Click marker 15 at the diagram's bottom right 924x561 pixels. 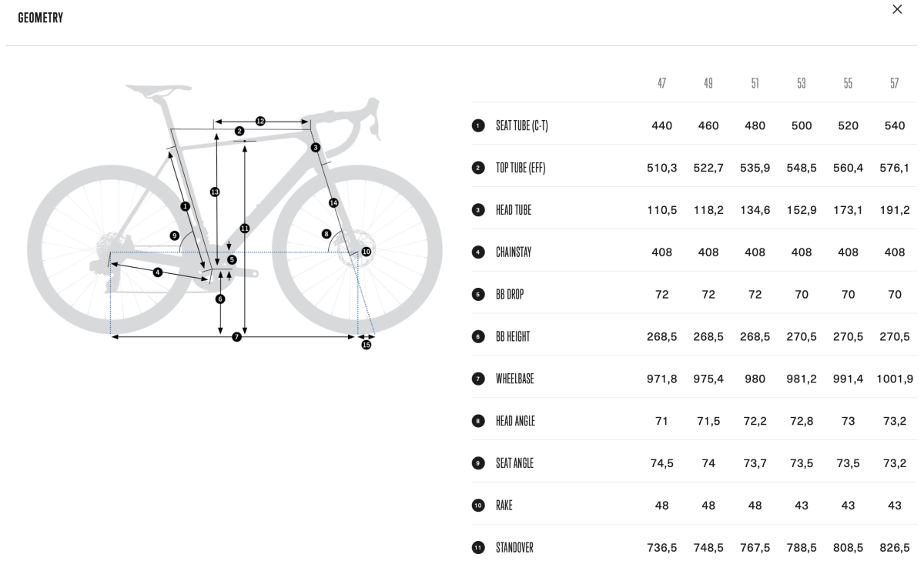[x=367, y=345]
